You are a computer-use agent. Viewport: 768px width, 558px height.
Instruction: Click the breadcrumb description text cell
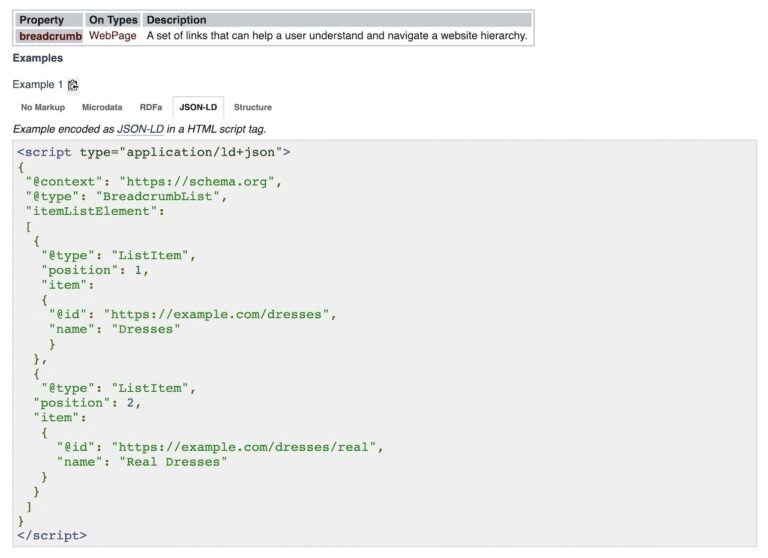336,36
